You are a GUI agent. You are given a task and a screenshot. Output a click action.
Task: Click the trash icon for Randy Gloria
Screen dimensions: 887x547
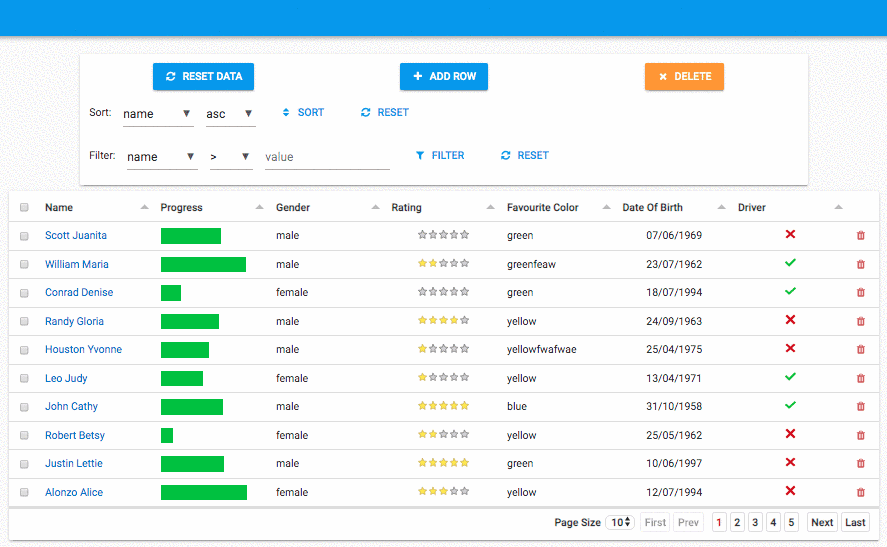pos(860,321)
